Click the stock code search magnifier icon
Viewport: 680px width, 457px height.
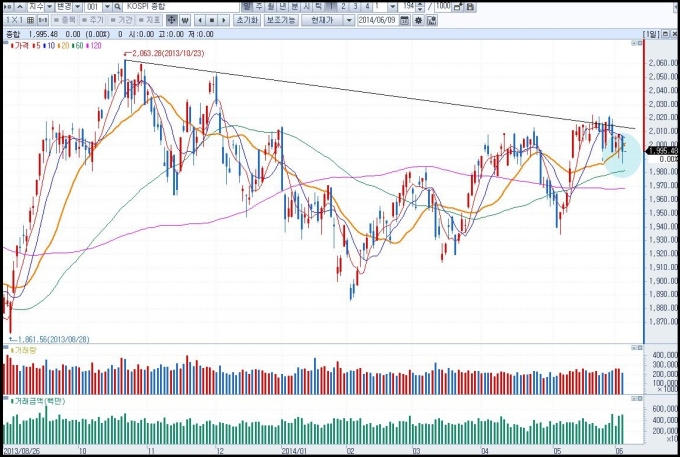coord(117,7)
